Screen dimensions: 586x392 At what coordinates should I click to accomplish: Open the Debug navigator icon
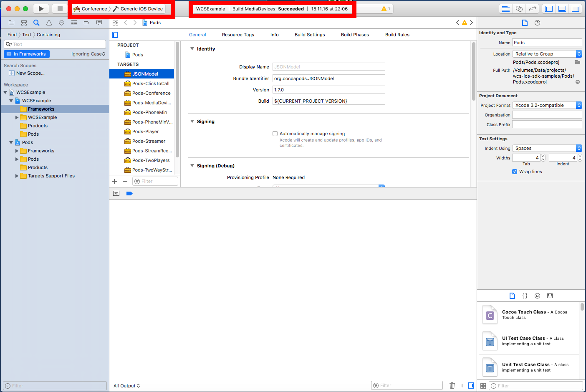[x=74, y=23]
